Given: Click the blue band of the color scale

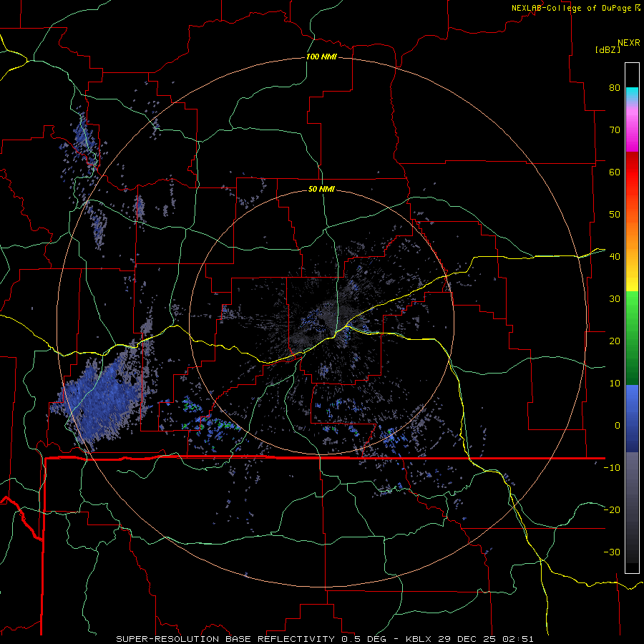Looking at the screenshot, I should pos(632,417).
